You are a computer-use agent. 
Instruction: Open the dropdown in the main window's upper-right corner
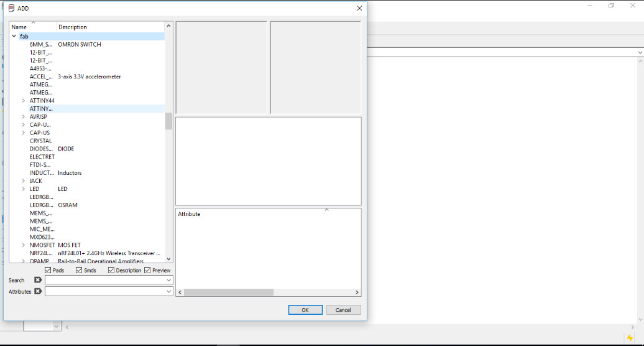[x=640, y=52]
